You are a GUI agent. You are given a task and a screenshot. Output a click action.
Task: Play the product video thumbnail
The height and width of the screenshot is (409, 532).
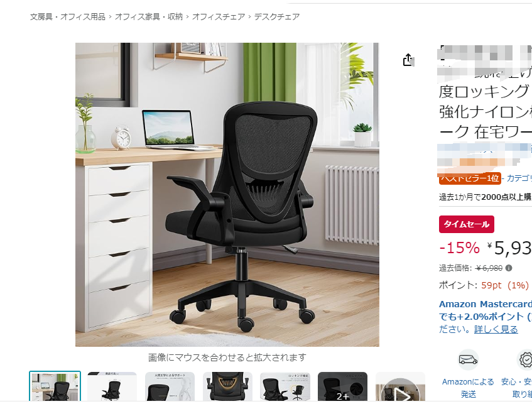(x=400, y=386)
